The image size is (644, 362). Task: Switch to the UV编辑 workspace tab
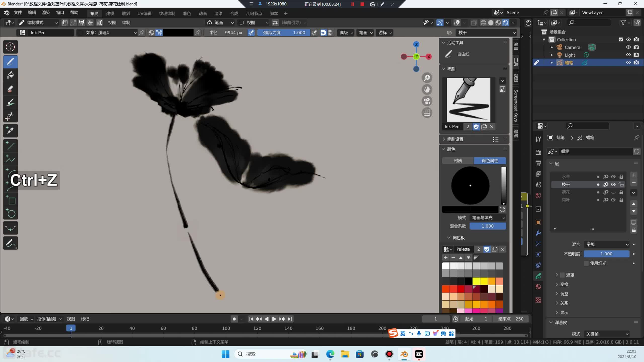pos(144,14)
